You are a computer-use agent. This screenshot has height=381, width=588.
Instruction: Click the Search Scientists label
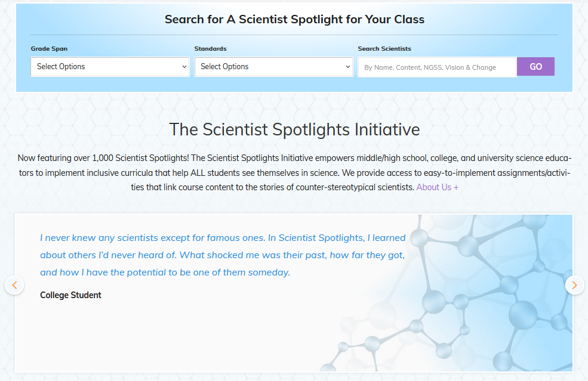point(384,49)
